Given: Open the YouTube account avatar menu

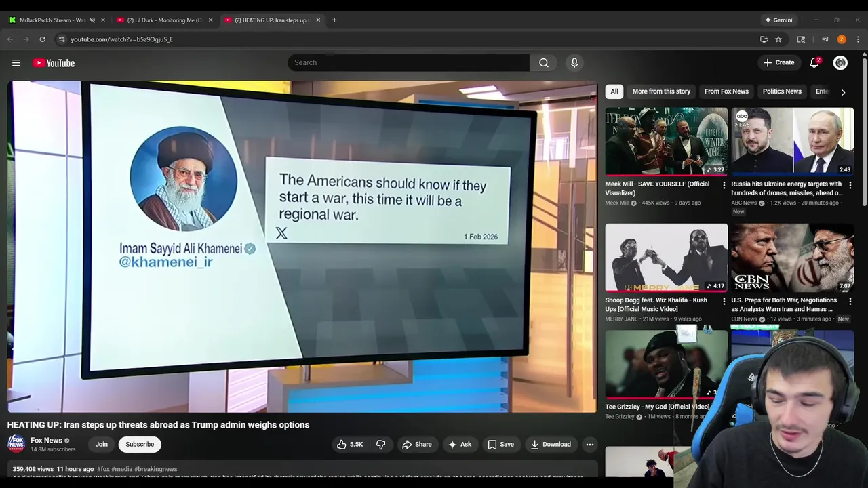Looking at the screenshot, I should pos(840,62).
